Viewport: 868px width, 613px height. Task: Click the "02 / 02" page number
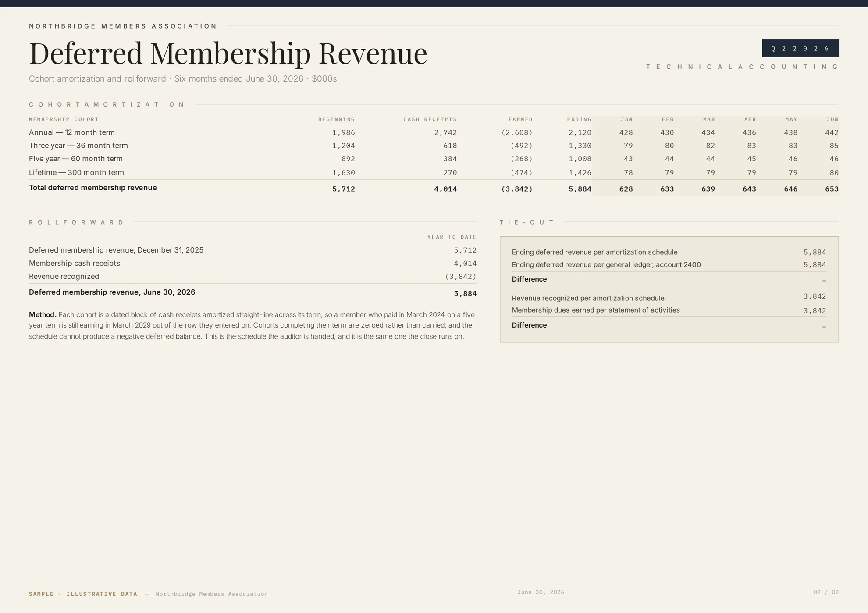pos(826,592)
